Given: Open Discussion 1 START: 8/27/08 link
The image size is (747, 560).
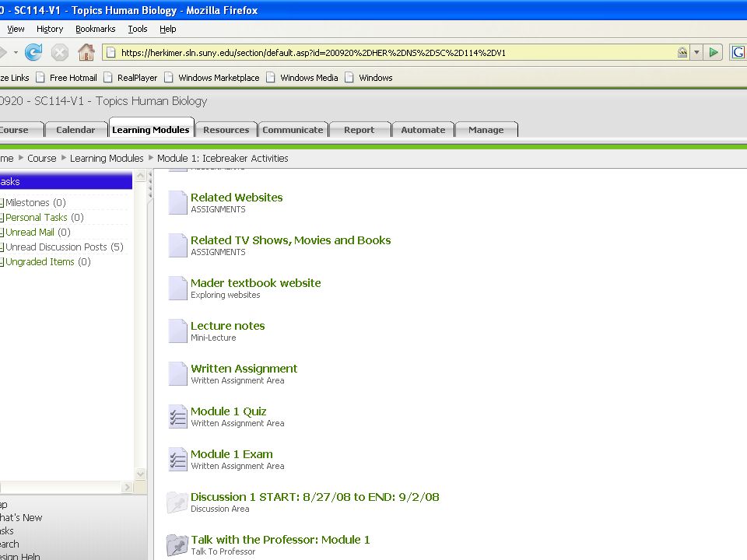Looking at the screenshot, I should [315, 498].
